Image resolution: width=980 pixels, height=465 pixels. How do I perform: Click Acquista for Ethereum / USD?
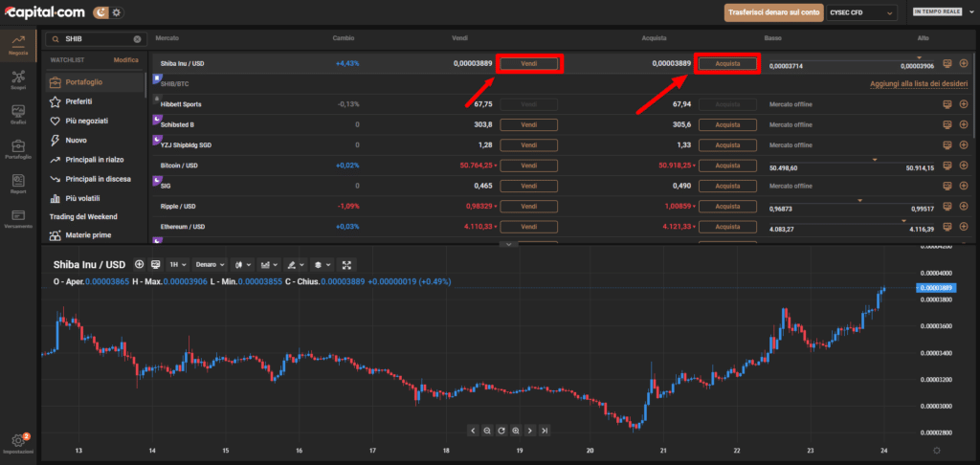pyautogui.click(x=727, y=226)
